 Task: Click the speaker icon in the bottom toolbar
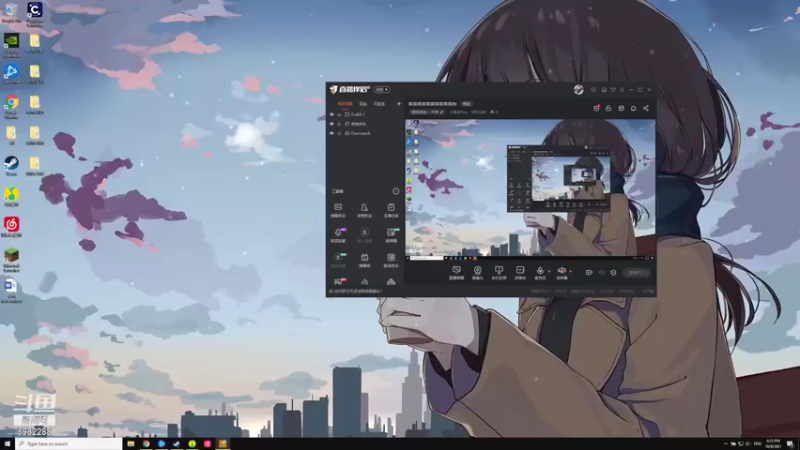[561, 272]
